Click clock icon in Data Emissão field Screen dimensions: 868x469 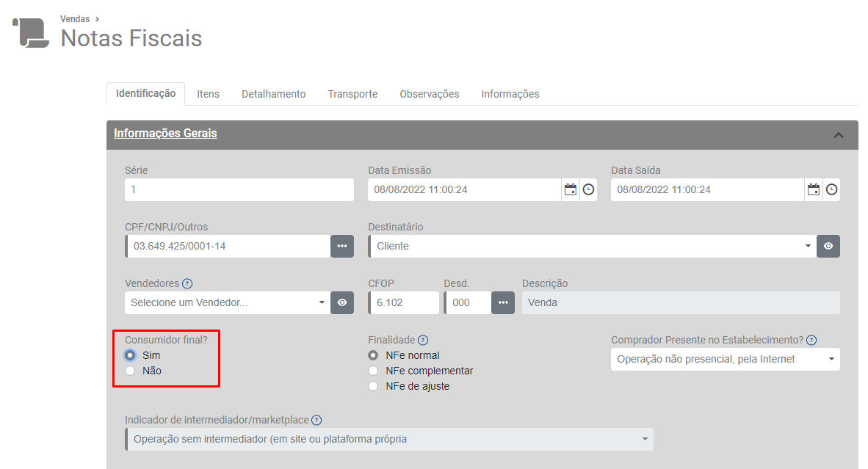588,189
